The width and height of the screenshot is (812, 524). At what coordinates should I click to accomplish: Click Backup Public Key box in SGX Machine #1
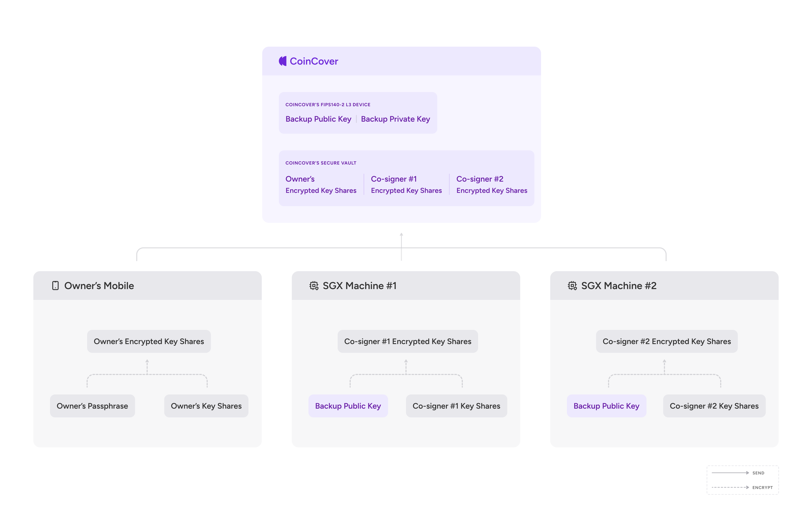pos(348,406)
